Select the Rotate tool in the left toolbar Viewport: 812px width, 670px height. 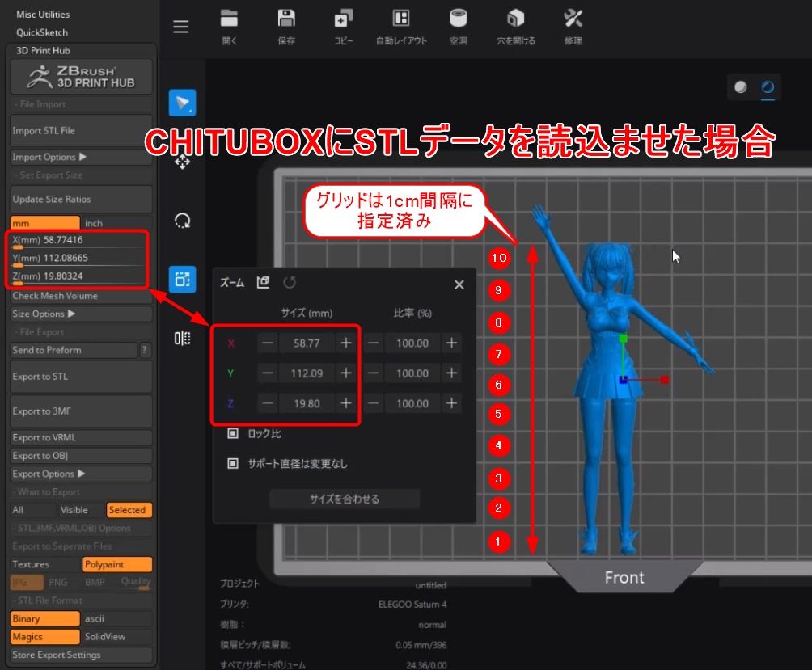182,220
